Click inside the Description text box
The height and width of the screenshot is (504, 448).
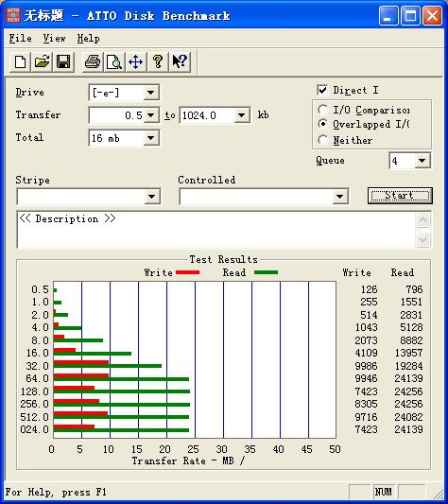point(215,230)
